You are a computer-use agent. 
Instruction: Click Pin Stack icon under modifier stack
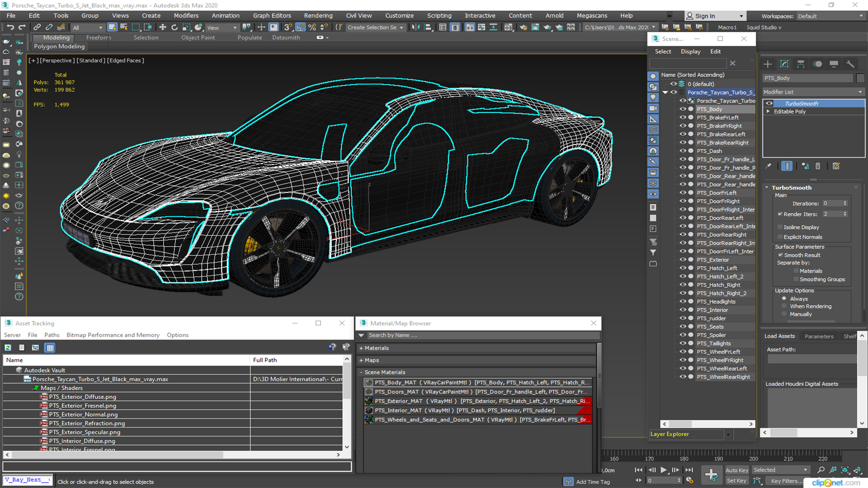coord(768,166)
